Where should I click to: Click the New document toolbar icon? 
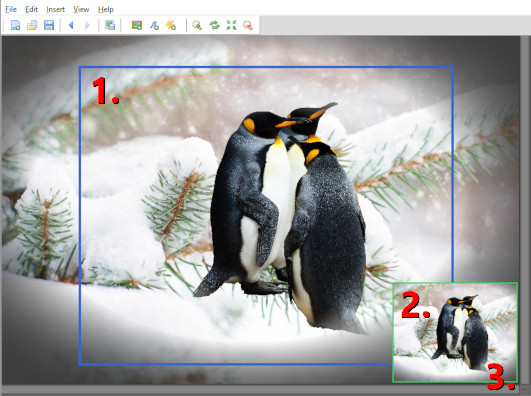point(16,25)
